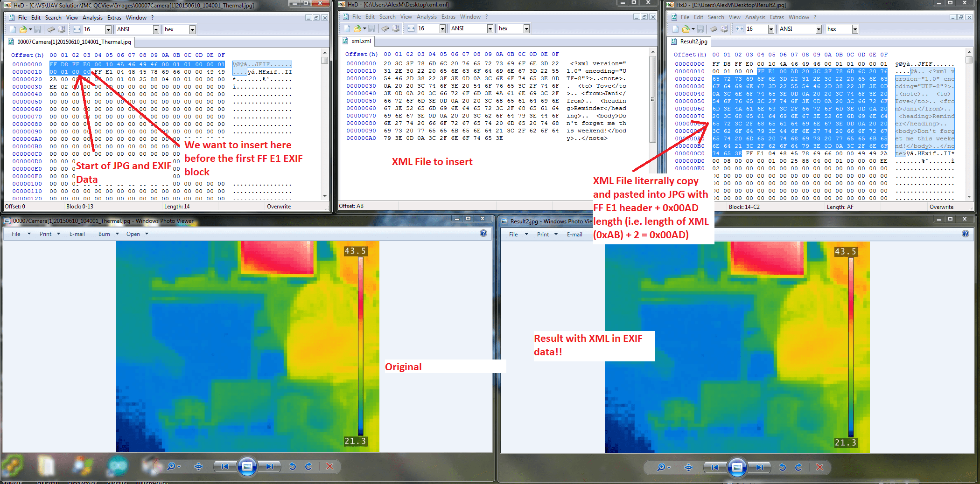Rotate Result2.jpg clockwise in Photo Viewer
980x484 pixels.
pos(798,466)
